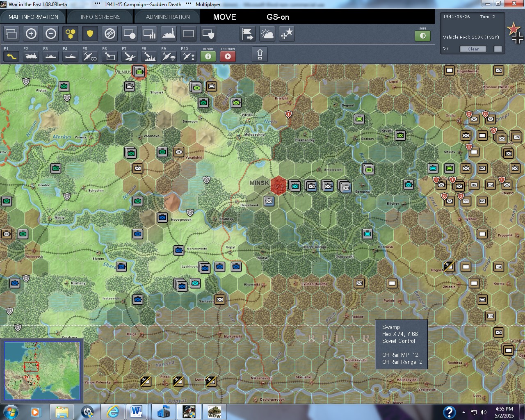
Task: Toggle the hex grid display
Action: pyautogui.click(x=71, y=34)
